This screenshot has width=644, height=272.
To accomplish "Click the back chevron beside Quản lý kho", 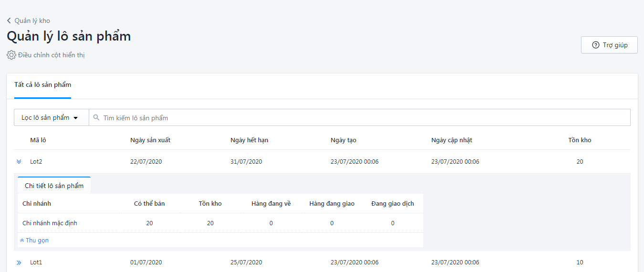I will tap(9, 21).
